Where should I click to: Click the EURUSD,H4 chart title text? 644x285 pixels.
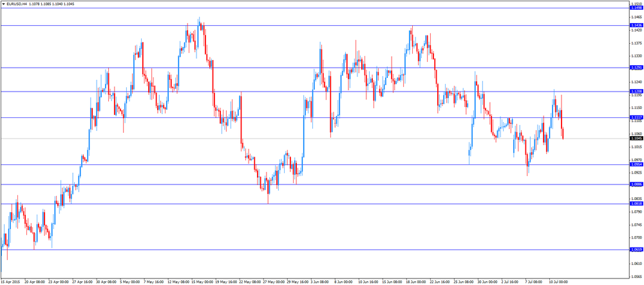pyautogui.click(x=16, y=4)
